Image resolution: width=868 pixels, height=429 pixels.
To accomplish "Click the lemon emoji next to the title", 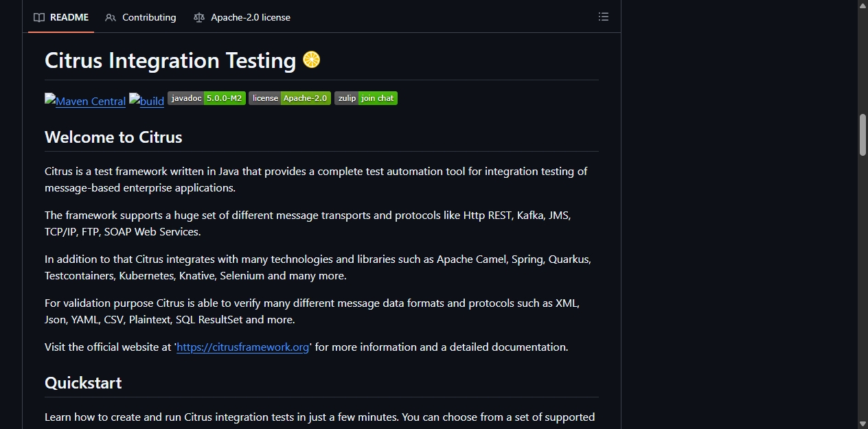I will [312, 60].
